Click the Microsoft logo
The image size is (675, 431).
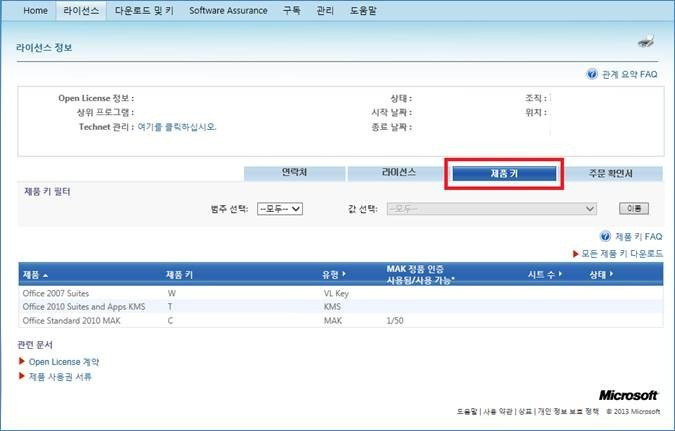tap(629, 395)
